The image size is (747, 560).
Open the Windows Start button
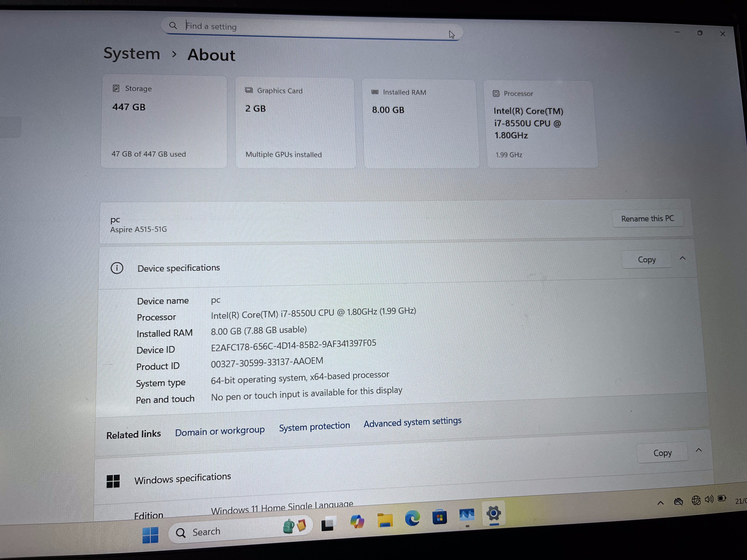coord(150,535)
